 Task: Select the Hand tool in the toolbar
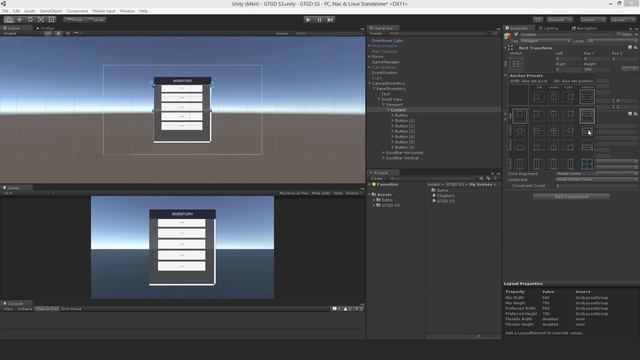tap(9, 20)
